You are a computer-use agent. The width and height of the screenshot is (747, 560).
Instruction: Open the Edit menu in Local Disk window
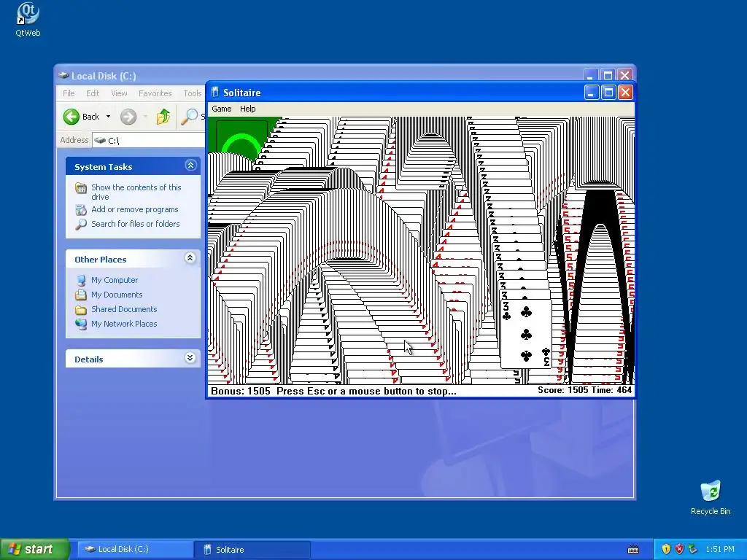tap(93, 93)
